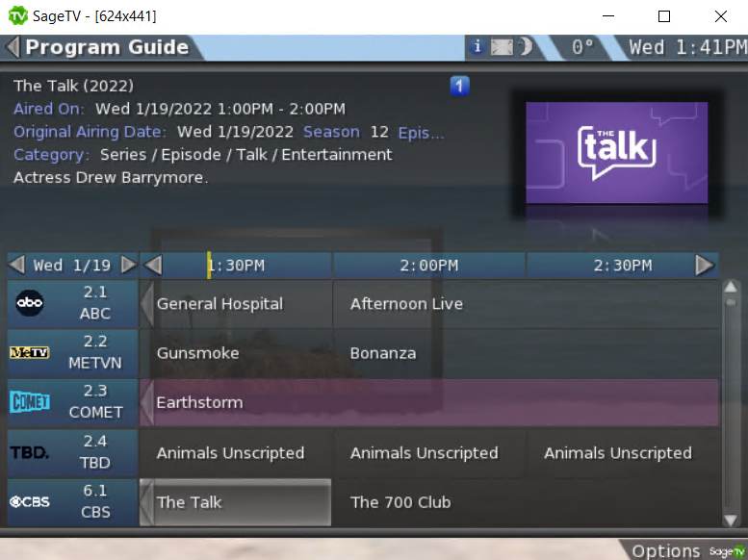Click the 2:30PM time header

click(x=623, y=266)
